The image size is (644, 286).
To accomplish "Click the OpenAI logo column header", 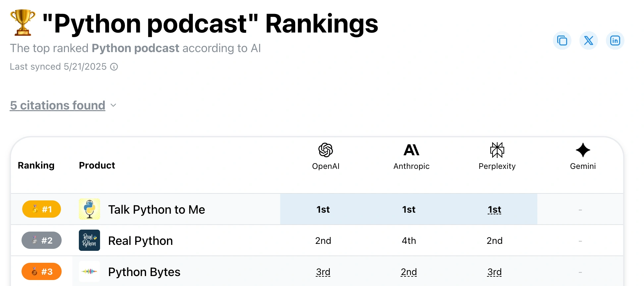I will (x=326, y=150).
